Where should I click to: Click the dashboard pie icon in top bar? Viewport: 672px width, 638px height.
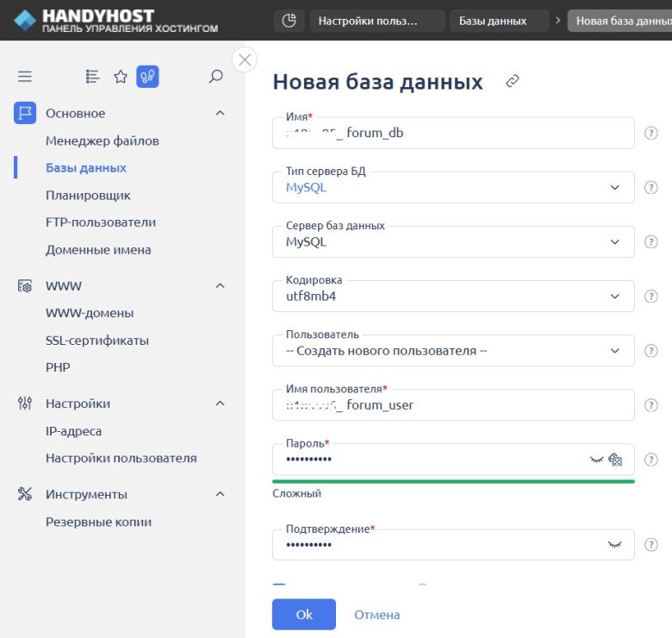pyautogui.click(x=289, y=21)
